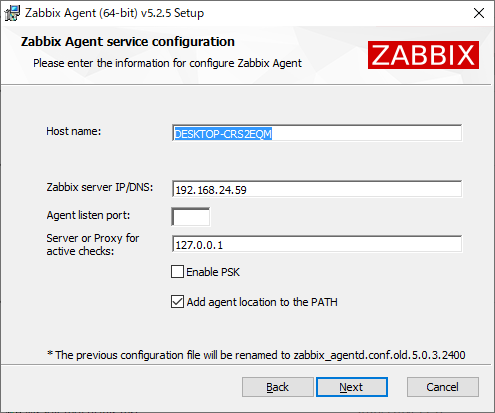Click the installer icon in the title bar

[x=12, y=13]
